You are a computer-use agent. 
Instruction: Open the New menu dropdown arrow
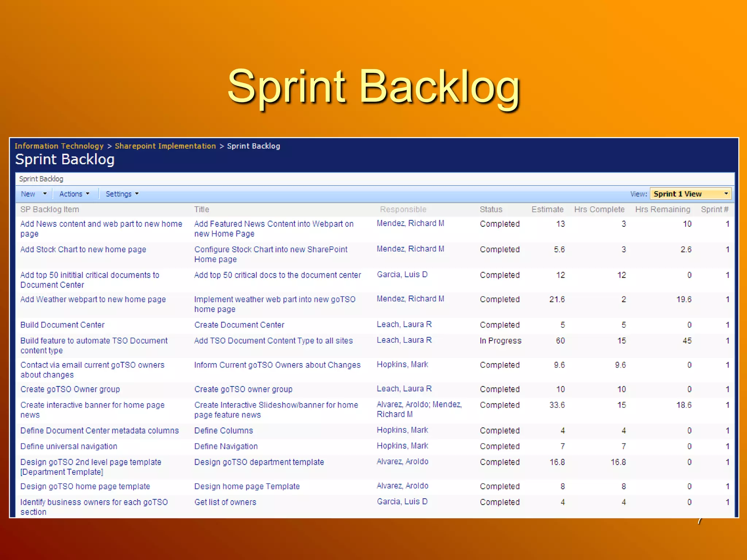(45, 194)
